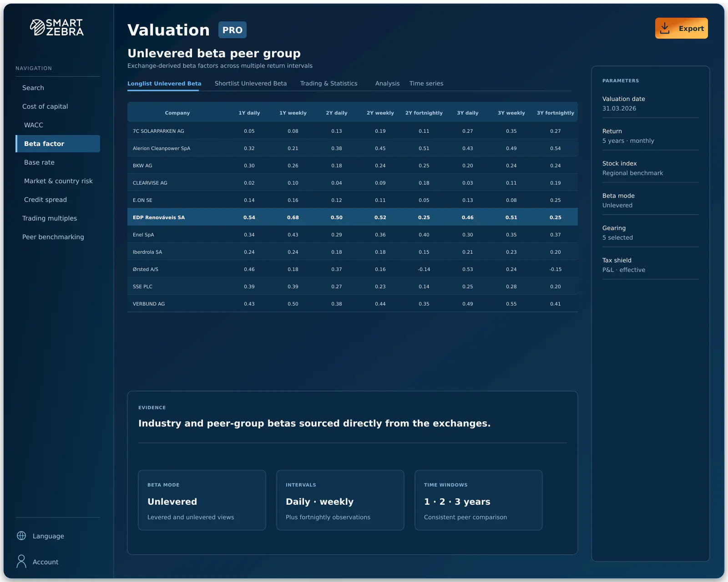Click the Export button

681,28
